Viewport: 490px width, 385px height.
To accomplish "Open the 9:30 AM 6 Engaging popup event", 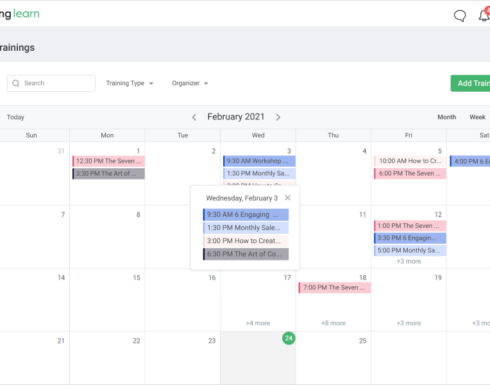I will pos(246,215).
